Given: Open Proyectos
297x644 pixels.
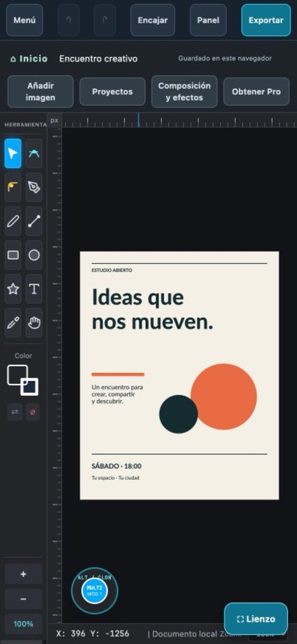Looking at the screenshot, I should click(112, 92).
